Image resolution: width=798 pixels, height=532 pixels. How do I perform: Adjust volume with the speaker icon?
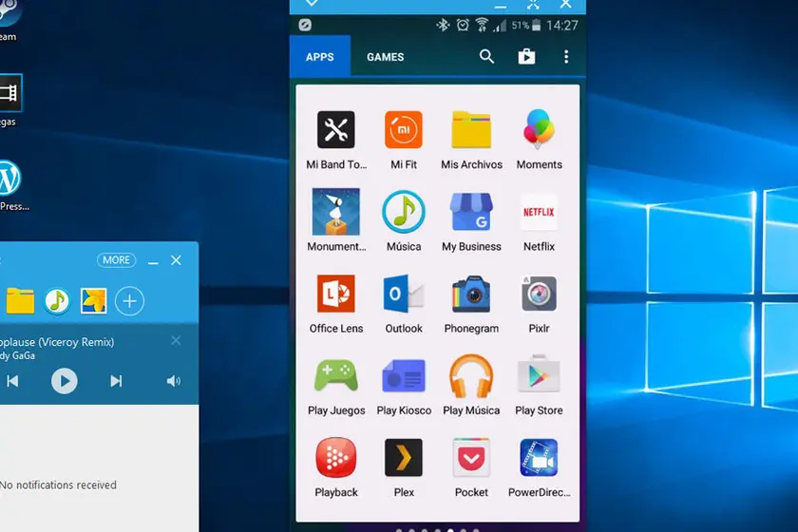[x=174, y=381]
